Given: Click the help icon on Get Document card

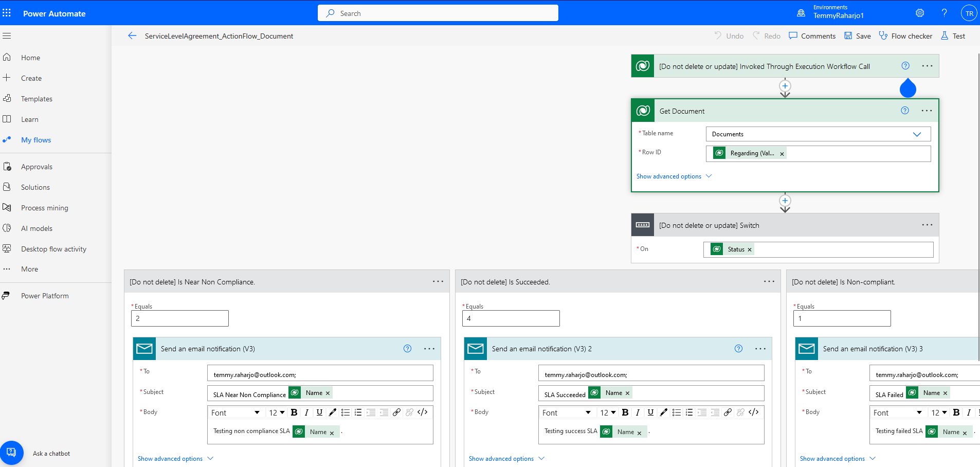Looking at the screenshot, I should [905, 111].
